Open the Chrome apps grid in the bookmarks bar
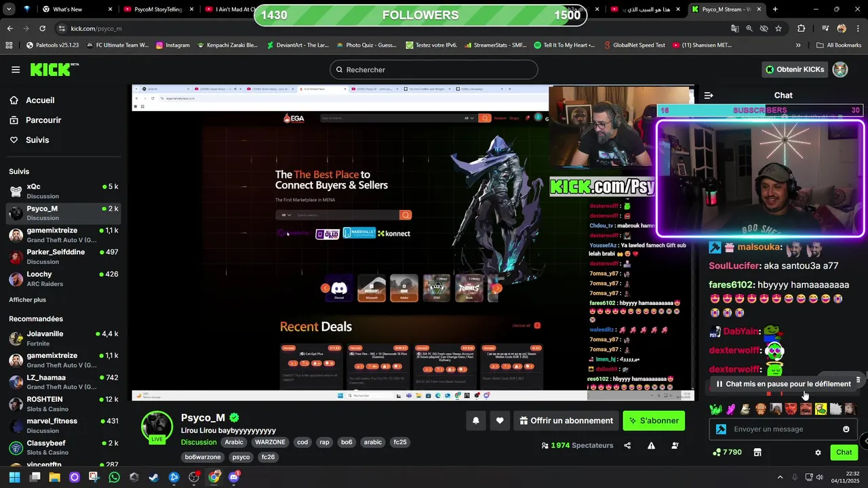The image size is (868, 488). tap(9, 45)
